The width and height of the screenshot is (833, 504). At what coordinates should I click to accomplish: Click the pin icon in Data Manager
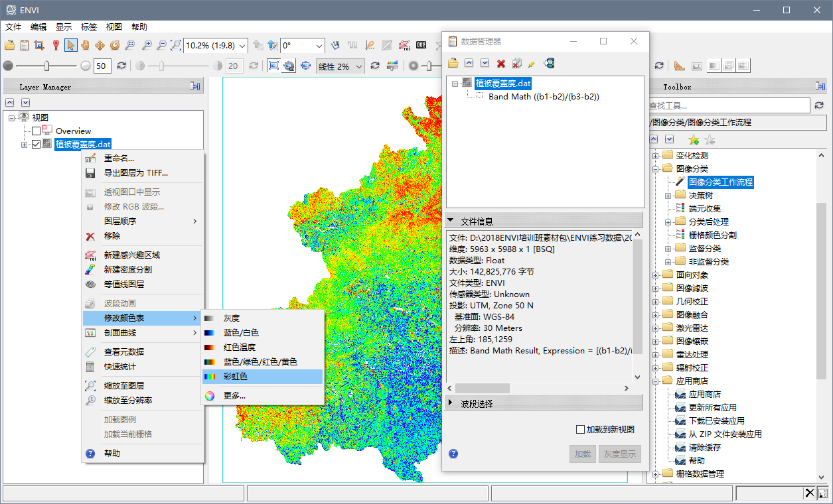coord(531,63)
